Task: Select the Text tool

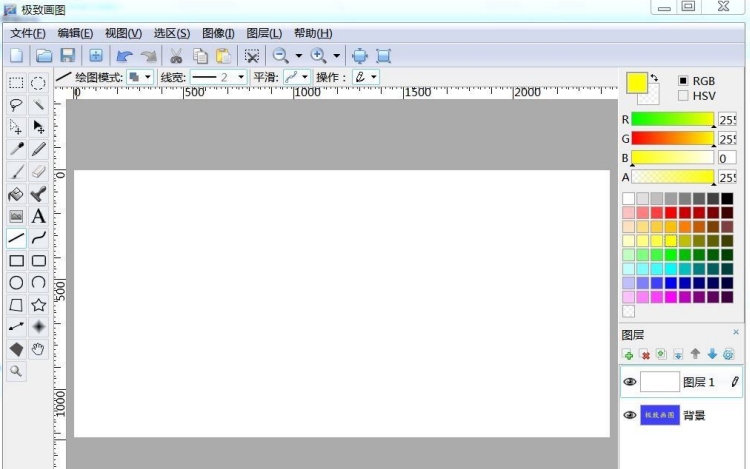Action: pos(38,216)
